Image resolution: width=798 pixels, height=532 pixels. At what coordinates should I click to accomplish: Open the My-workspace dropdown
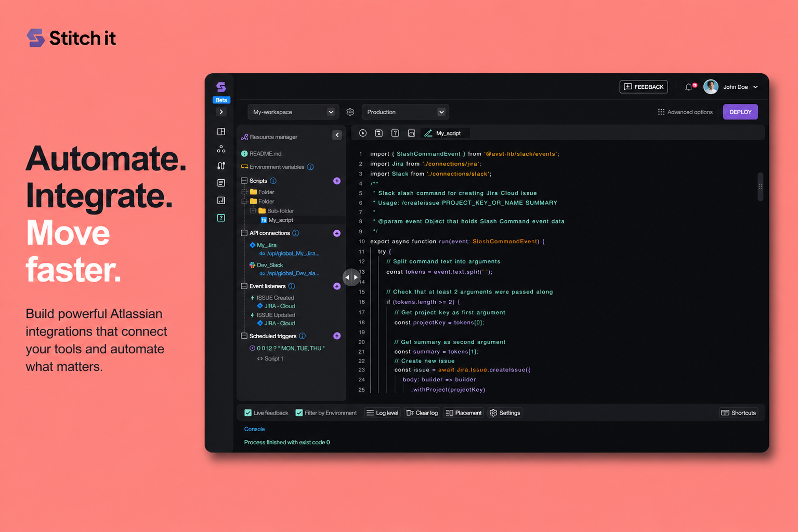click(293, 112)
